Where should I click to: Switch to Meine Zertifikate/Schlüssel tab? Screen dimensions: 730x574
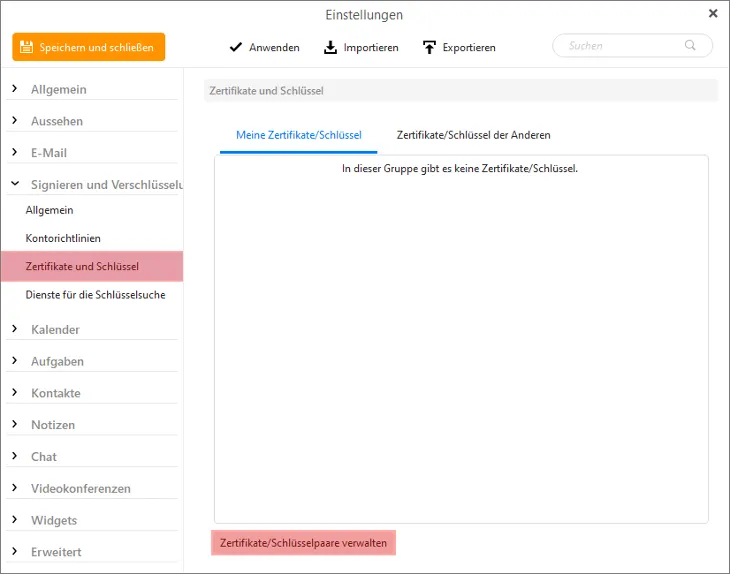click(x=298, y=135)
